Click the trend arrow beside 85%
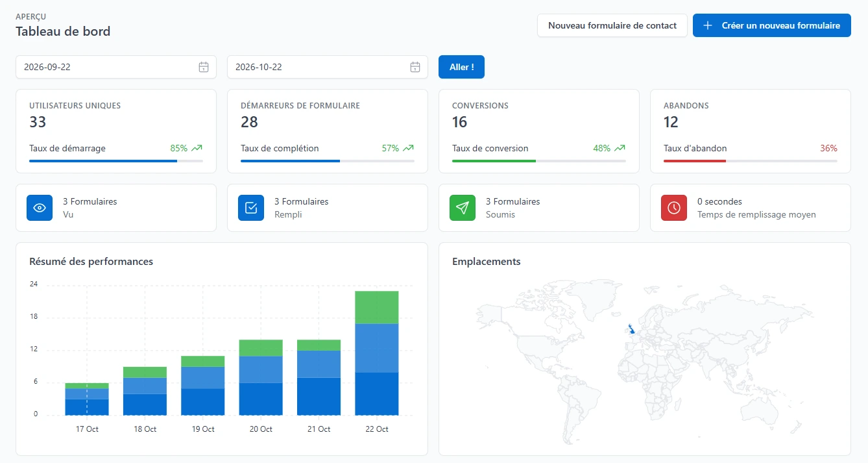The width and height of the screenshot is (868, 463). pos(197,148)
